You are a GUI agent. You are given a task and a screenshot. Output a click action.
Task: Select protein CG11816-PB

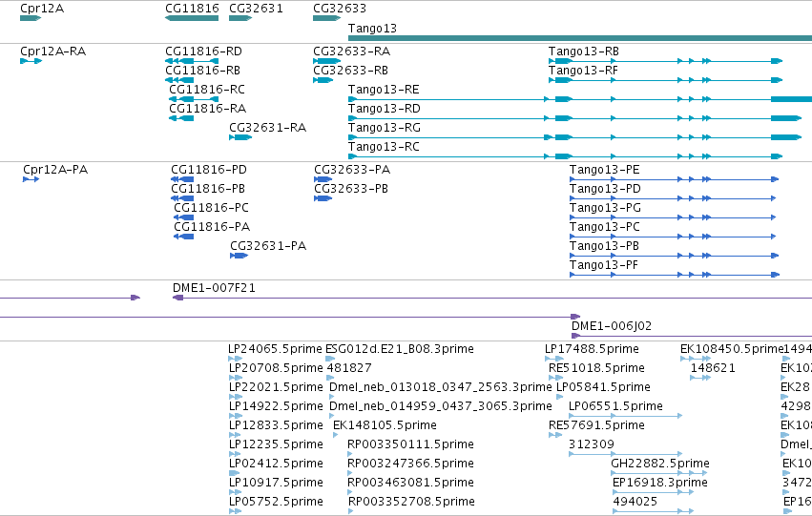(208, 189)
